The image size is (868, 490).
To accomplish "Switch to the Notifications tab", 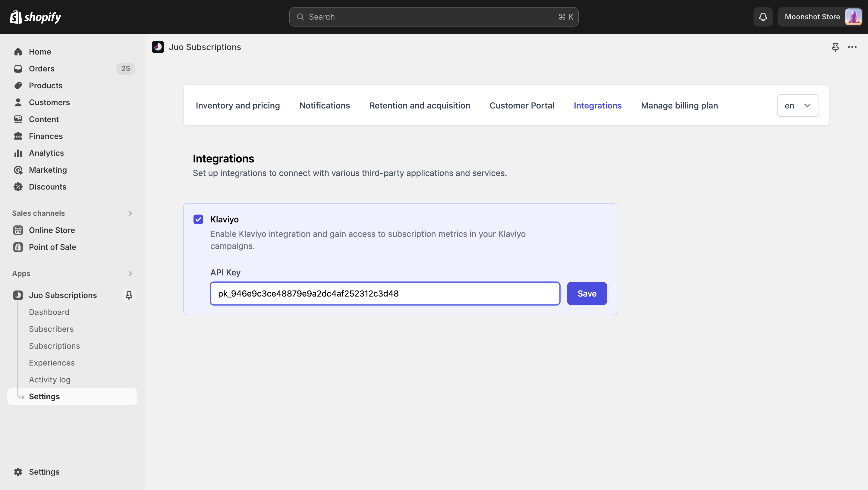I will (325, 105).
